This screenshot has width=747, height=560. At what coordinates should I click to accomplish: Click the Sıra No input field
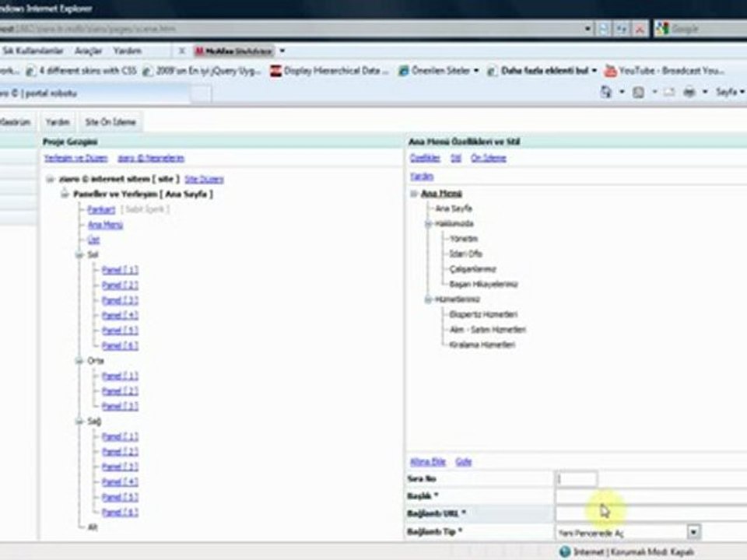pyautogui.click(x=577, y=478)
